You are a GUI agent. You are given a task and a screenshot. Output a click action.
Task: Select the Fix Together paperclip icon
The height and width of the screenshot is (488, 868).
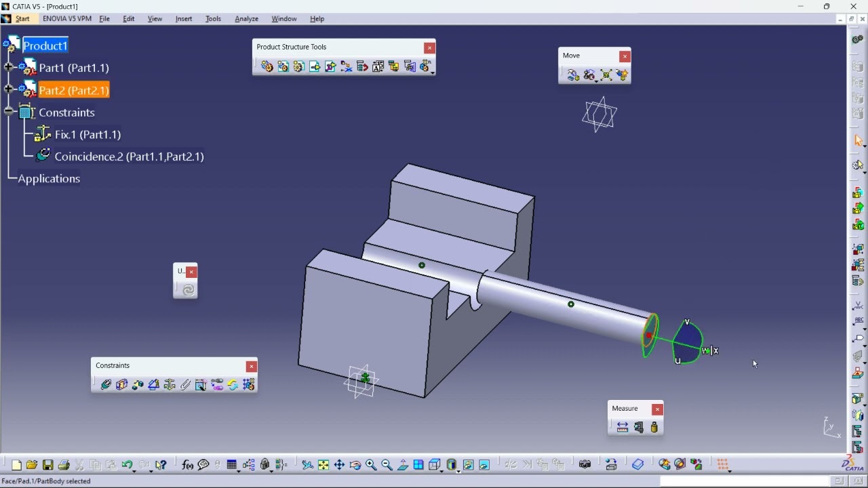185,385
